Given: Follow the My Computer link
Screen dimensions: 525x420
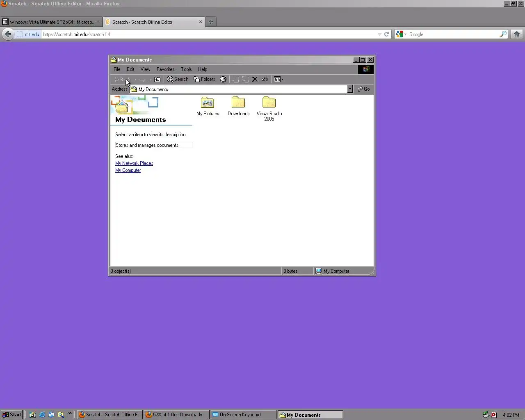Looking at the screenshot, I should tap(128, 170).
